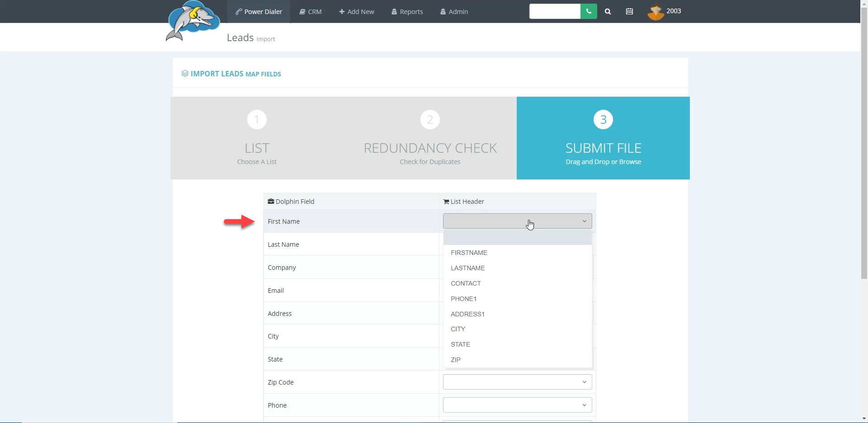Open the Add New menu
Image resolution: width=868 pixels, height=423 pixels.
357,11
